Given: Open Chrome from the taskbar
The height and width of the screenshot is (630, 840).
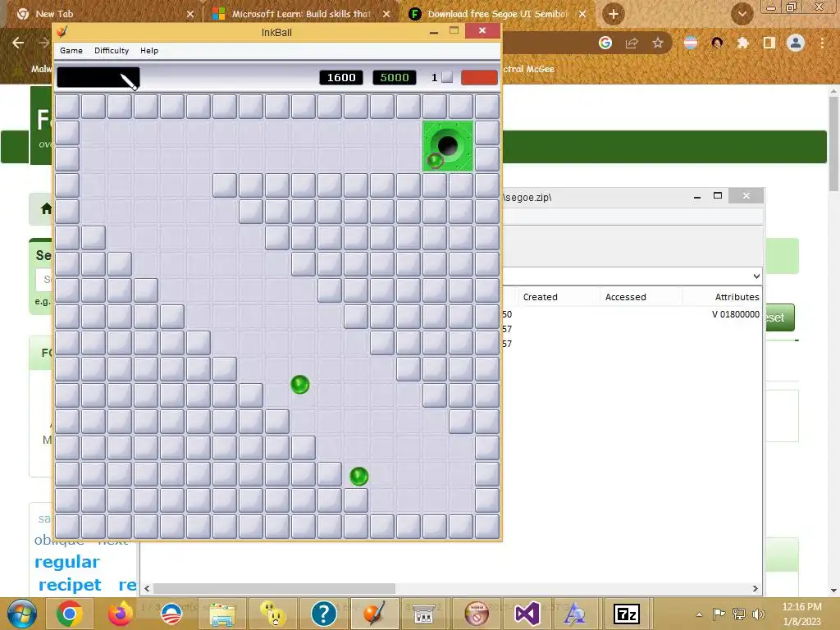Looking at the screenshot, I should tap(70, 614).
